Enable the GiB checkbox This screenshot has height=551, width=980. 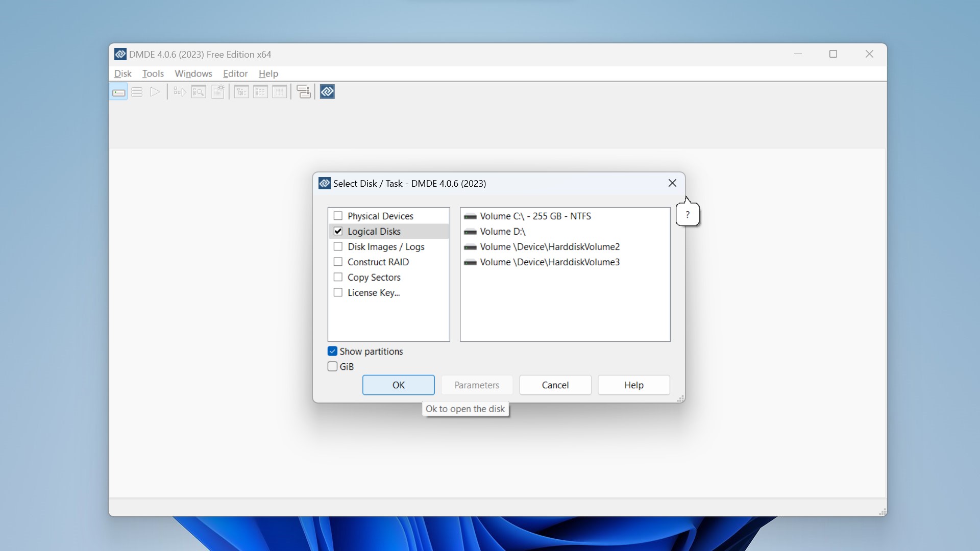point(332,367)
